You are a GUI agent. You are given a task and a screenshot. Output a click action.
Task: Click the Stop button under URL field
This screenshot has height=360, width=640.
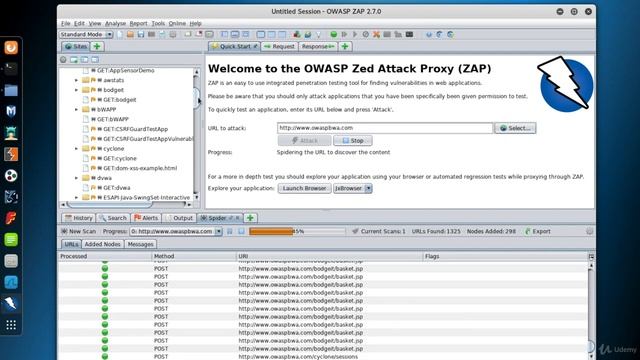(x=353, y=140)
